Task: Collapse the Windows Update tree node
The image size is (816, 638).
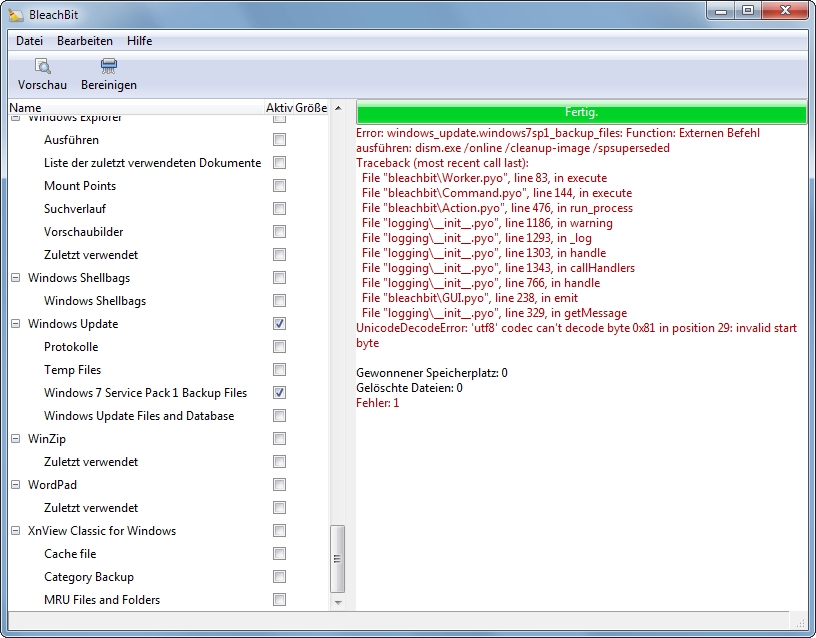Action: tap(16, 324)
